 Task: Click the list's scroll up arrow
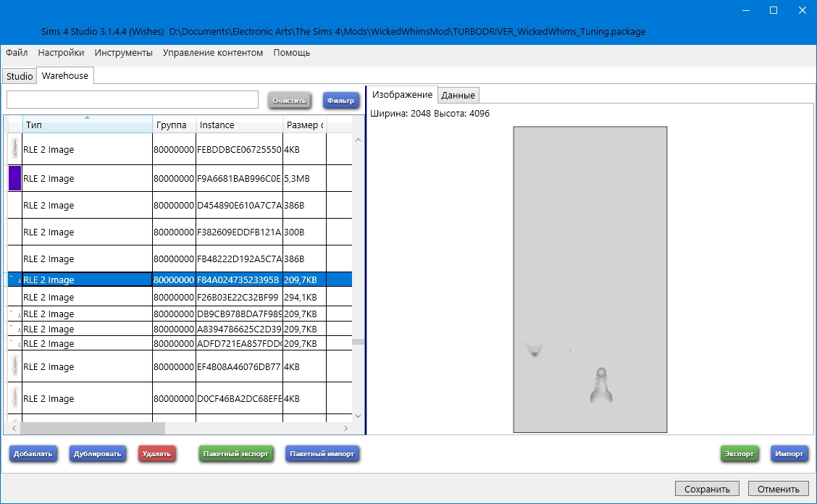click(358, 140)
